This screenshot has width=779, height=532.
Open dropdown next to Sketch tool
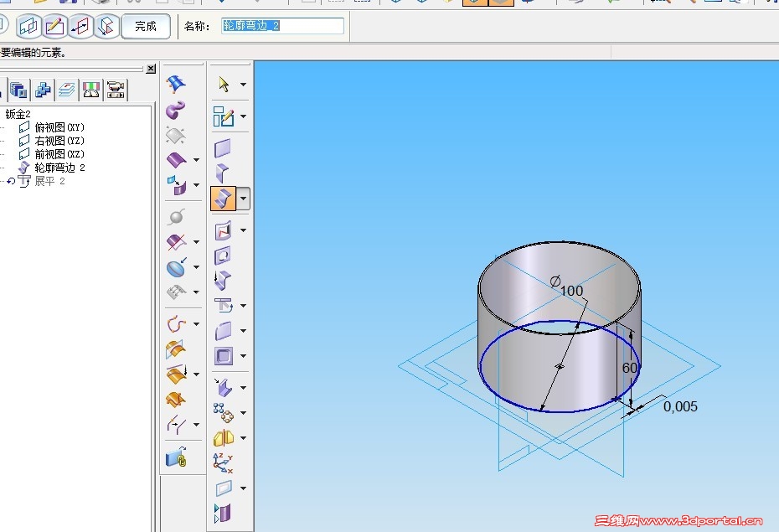point(243,116)
